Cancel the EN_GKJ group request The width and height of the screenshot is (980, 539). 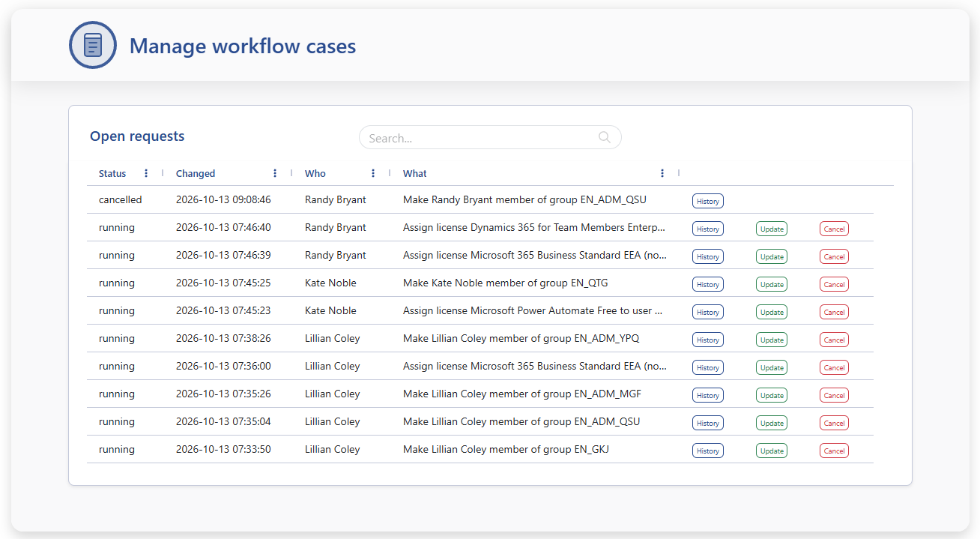[x=834, y=451]
